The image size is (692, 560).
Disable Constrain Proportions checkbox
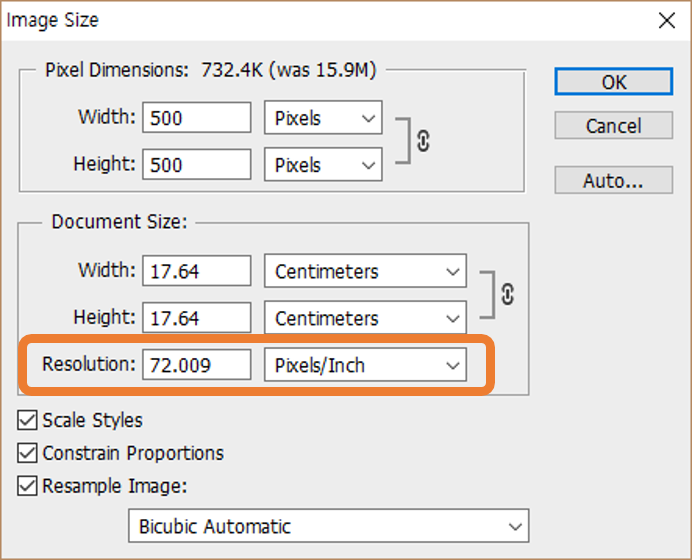point(28,453)
